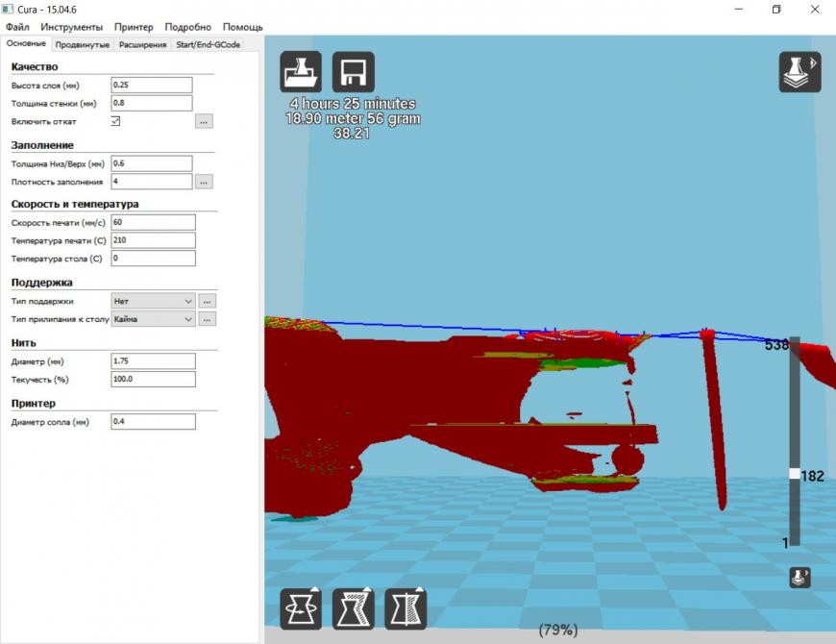
Task: Toggle the Включить откат checkbox
Action: (115, 121)
